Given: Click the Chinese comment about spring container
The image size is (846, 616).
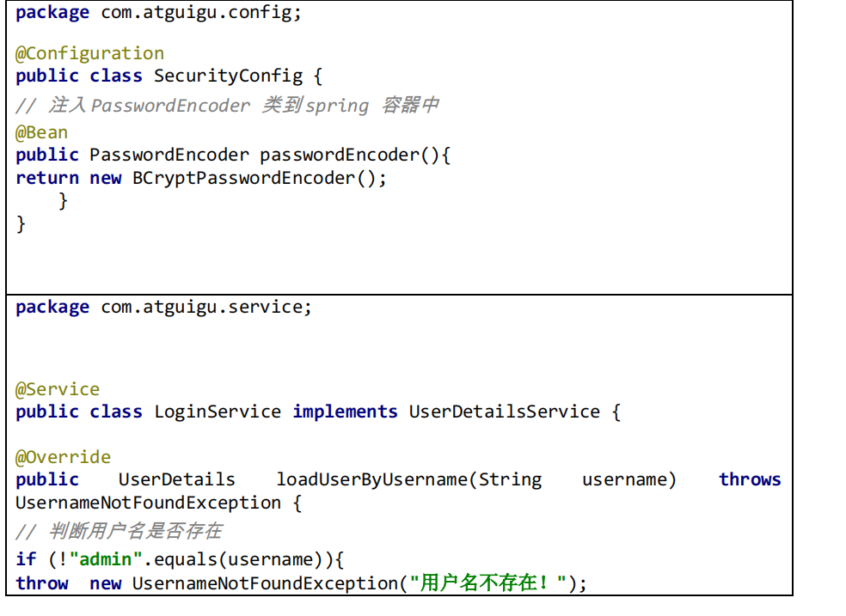Looking at the screenshot, I should click(x=228, y=104).
